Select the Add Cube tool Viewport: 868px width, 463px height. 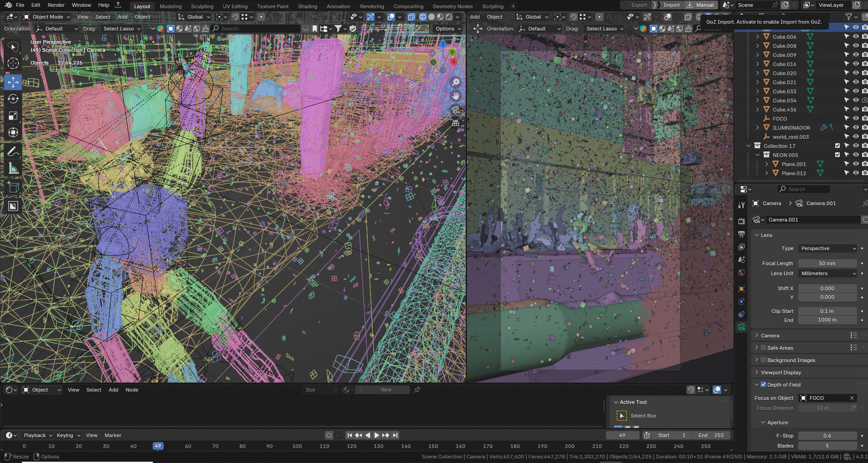13,187
